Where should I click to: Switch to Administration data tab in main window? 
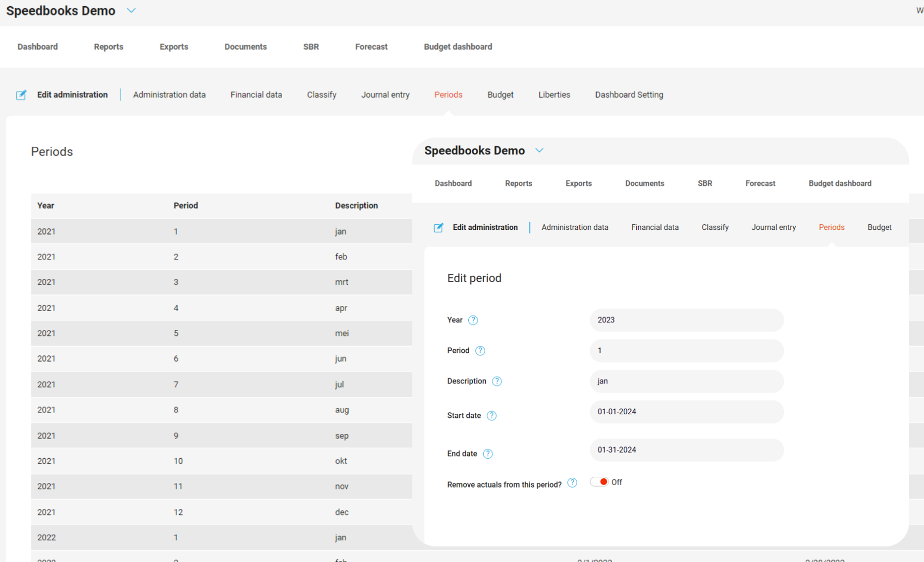[170, 95]
